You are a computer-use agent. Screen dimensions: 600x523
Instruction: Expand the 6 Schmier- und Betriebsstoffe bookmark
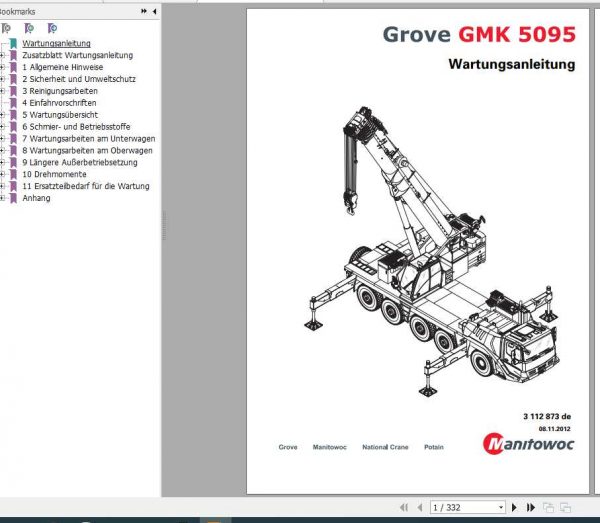coord(2,126)
